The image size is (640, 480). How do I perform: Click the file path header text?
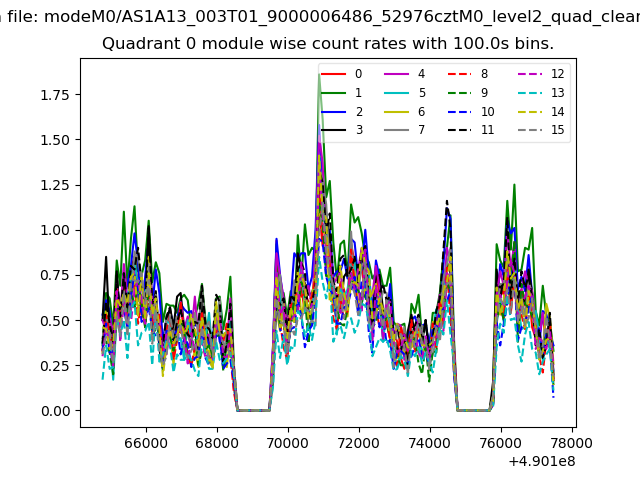point(320,14)
